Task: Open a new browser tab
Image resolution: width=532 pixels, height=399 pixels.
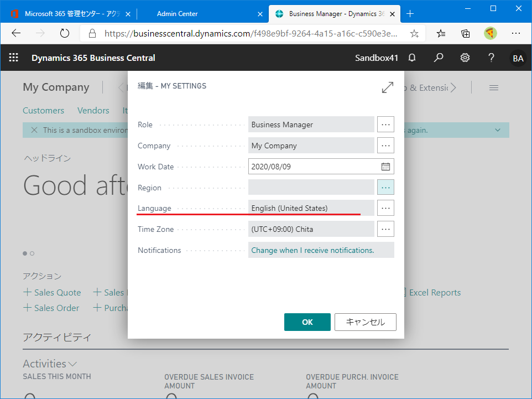Action: click(410, 14)
